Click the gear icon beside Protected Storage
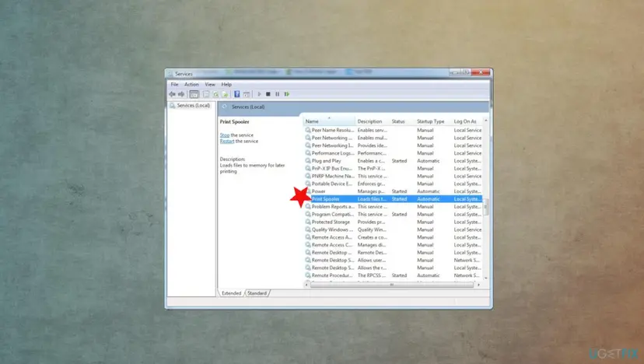The height and width of the screenshot is (364, 644). 308,222
